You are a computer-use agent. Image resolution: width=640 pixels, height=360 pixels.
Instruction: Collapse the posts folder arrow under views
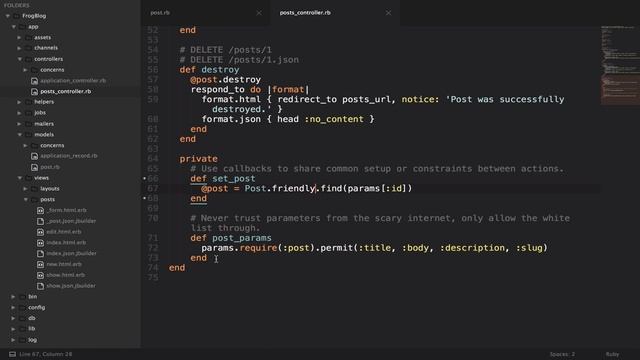click(26, 200)
